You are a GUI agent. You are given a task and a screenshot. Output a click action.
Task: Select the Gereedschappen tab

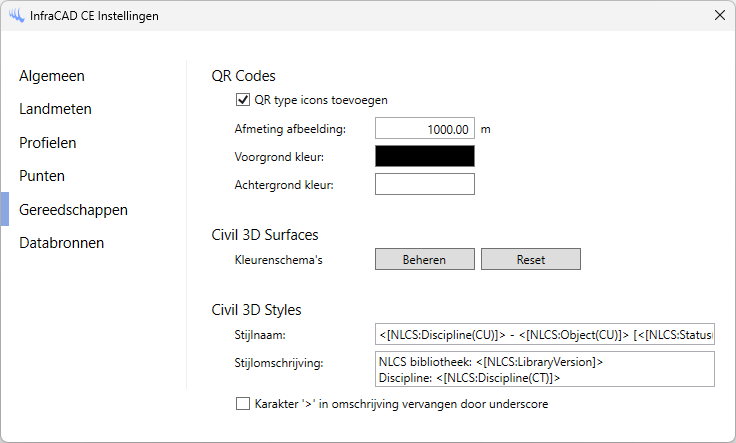[73, 210]
